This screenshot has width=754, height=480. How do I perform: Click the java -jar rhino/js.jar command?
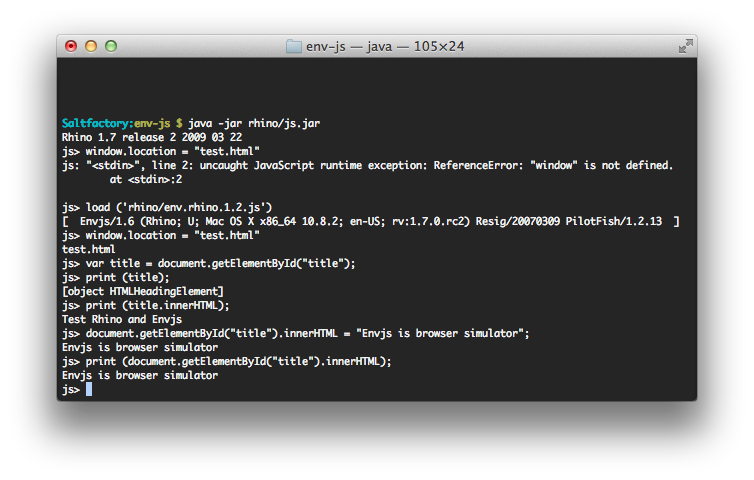click(x=254, y=124)
